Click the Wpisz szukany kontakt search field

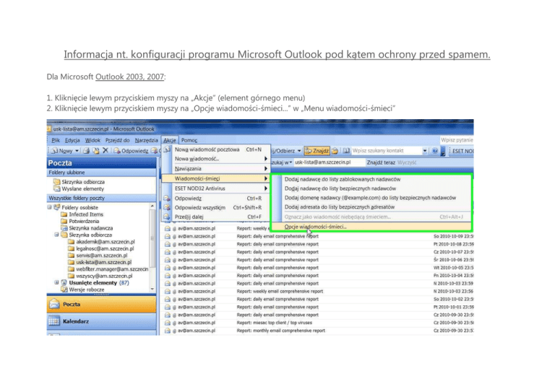point(387,151)
